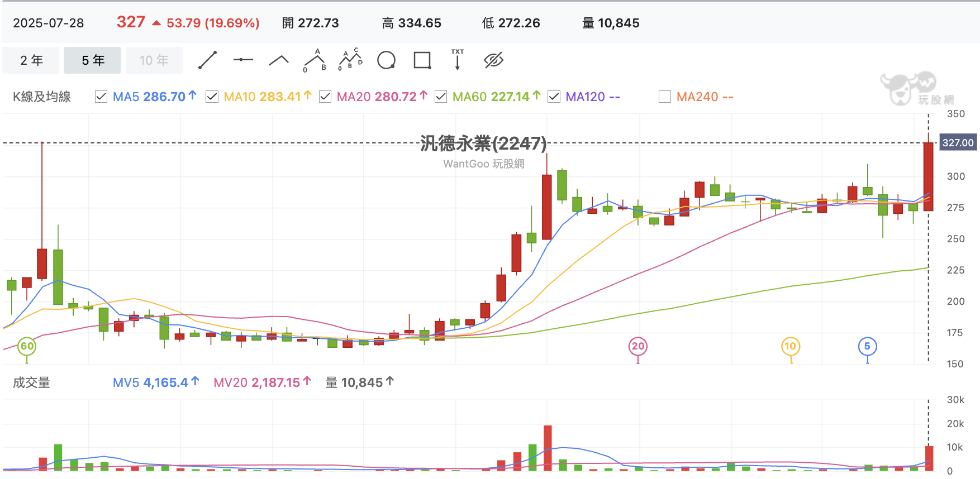Select the rectangle drawing tool
The image size is (980, 479).
[x=422, y=60]
